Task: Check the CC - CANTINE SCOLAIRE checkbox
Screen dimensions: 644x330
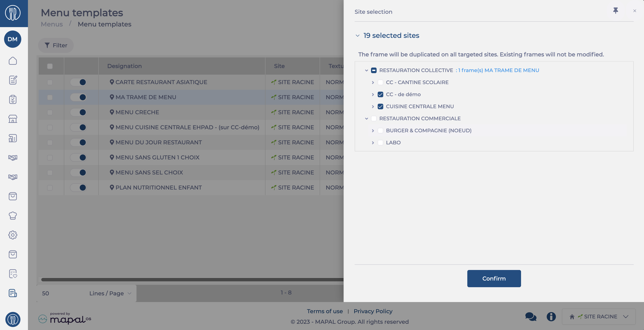Action: tap(380, 82)
